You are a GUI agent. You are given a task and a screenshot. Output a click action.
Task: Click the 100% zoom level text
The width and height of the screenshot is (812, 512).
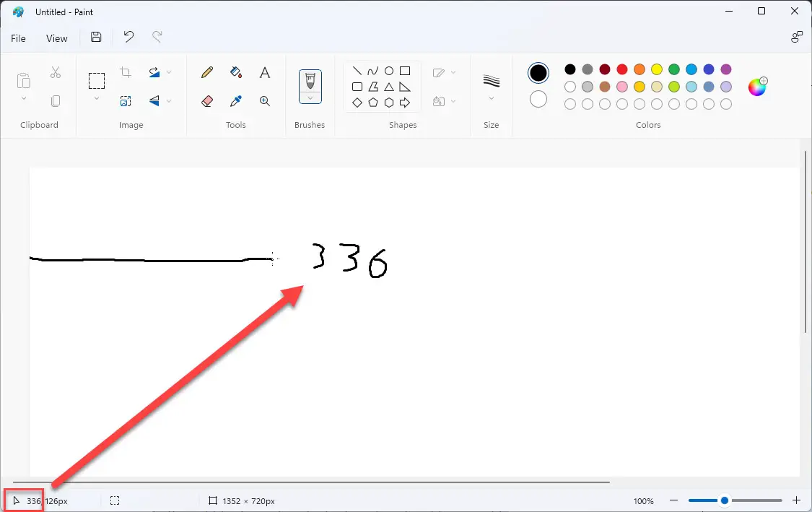(643, 501)
